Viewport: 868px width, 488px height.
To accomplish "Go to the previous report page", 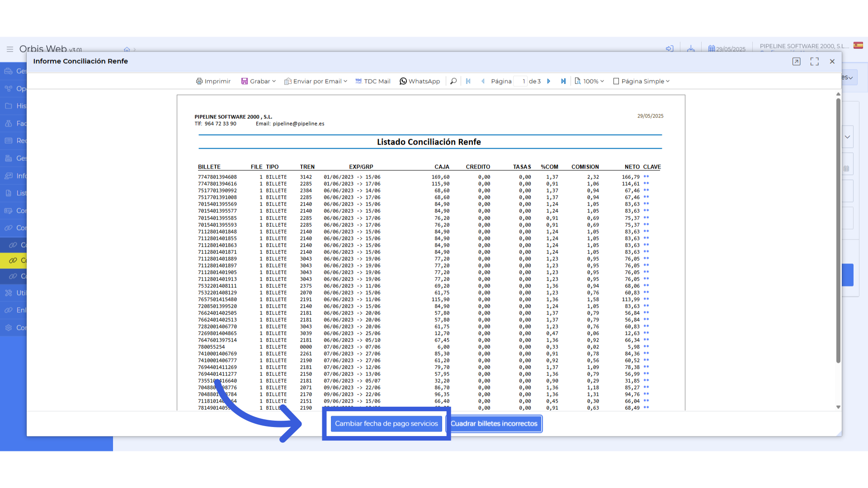I will [x=483, y=81].
